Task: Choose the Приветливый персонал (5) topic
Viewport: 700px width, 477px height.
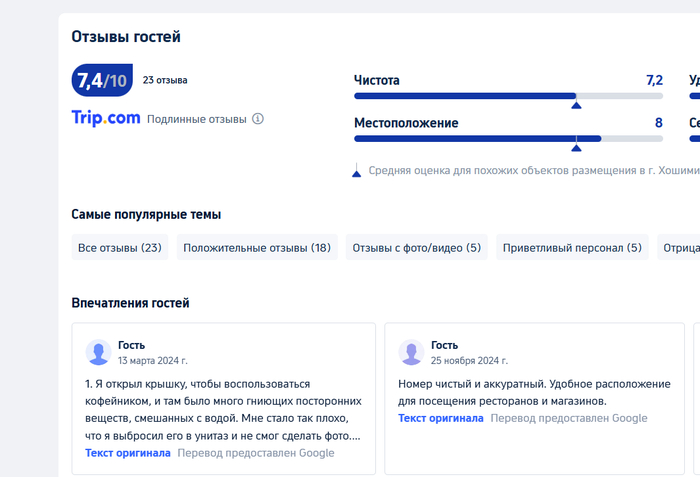Action: coord(572,248)
